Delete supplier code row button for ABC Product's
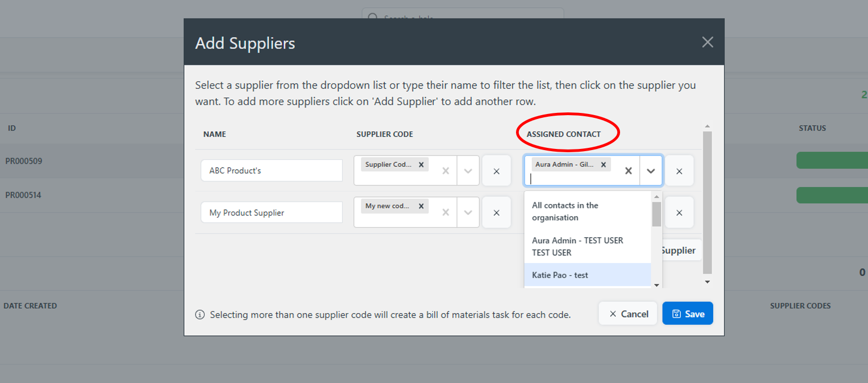The height and width of the screenshot is (383, 868). pyautogui.click(x=496, y=171)
